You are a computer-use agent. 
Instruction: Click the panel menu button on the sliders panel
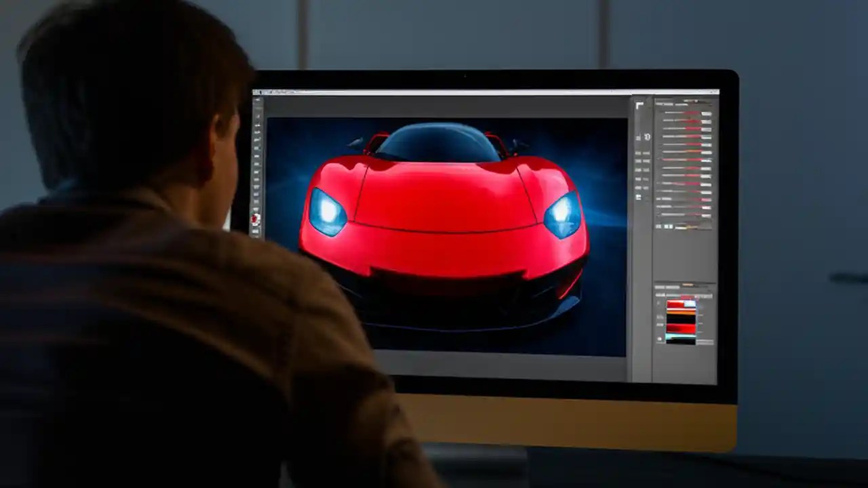coord(711,99)
